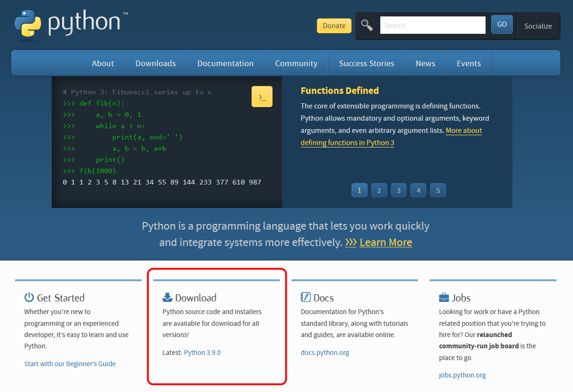This screenshot has width=573, height=392.
Task: Open the Downloads navigation menu
Action: 156,63
